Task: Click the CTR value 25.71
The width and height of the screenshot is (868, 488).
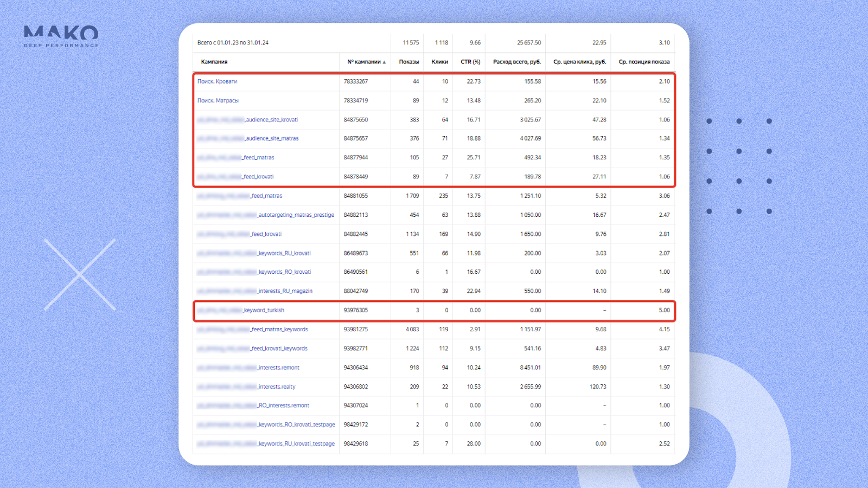Action: coord(474,158)
